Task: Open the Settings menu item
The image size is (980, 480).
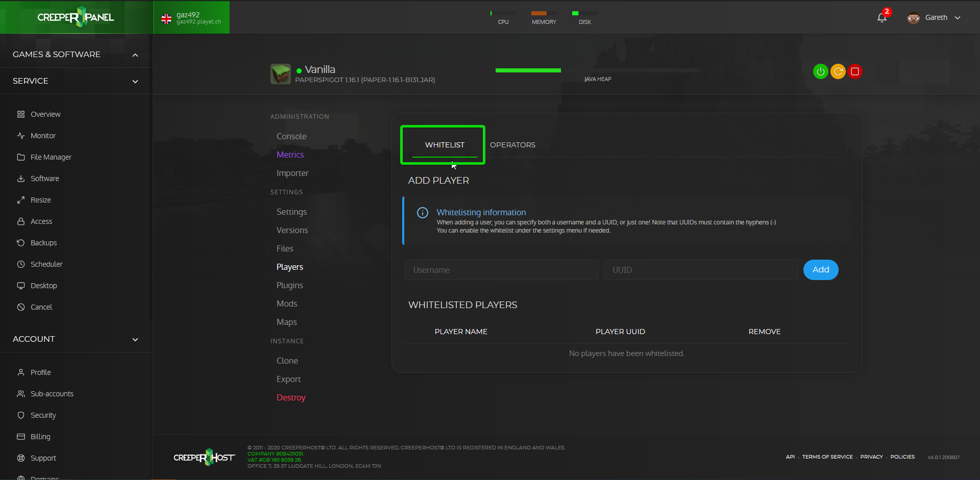Action: (x=291, y=212)
